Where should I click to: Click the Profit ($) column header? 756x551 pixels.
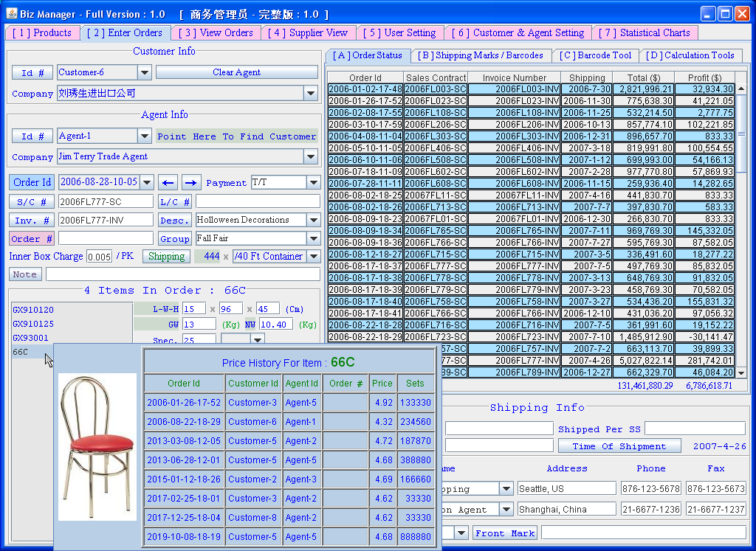tap(704, 77)
